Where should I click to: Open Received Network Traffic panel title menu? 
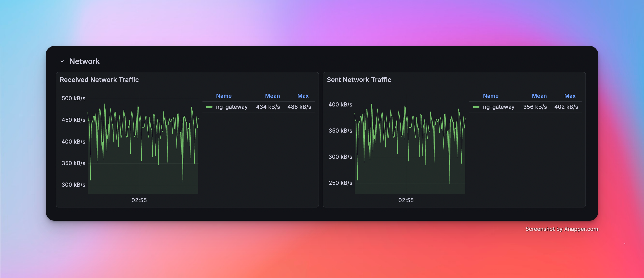[x=99, y=80]
